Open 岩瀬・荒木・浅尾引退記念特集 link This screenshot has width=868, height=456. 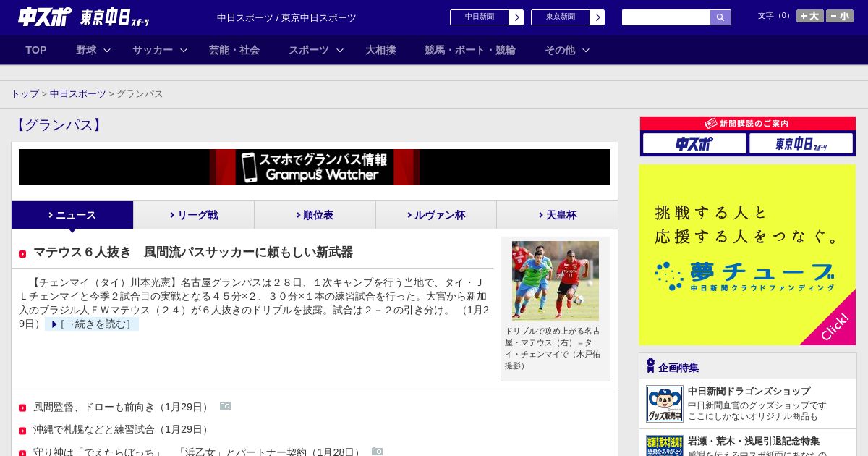754,441
